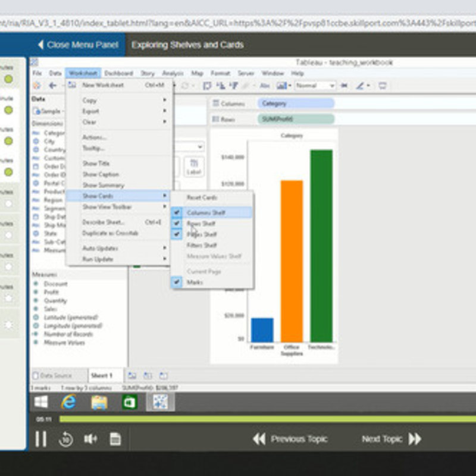Click the volume speaker icon
The image size is (476, 476).
[x=90, y=439]
